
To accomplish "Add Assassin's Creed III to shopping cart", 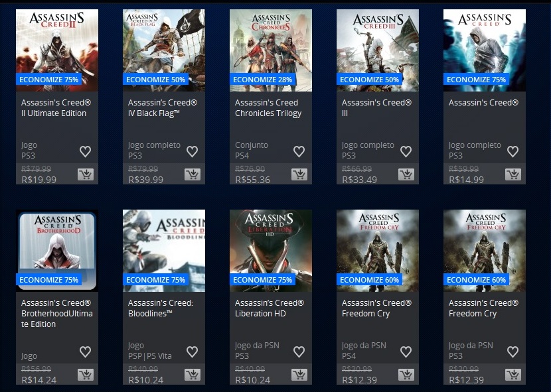I will coord(406,174).
